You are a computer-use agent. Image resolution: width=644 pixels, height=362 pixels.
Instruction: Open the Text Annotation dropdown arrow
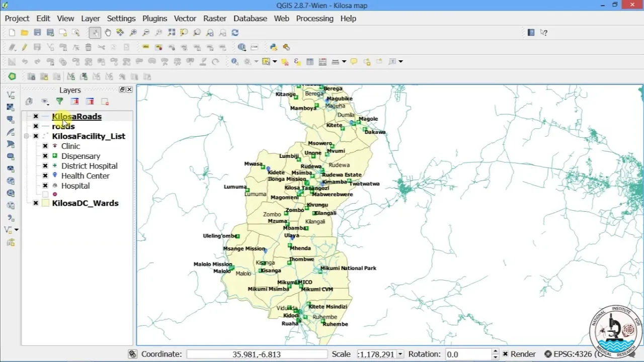(x=400, y=61)
